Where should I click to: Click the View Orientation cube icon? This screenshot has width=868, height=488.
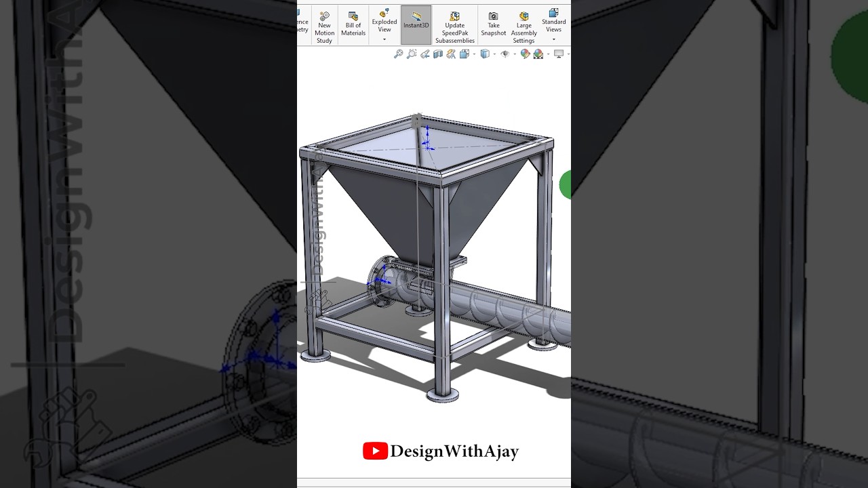[465, 54]
